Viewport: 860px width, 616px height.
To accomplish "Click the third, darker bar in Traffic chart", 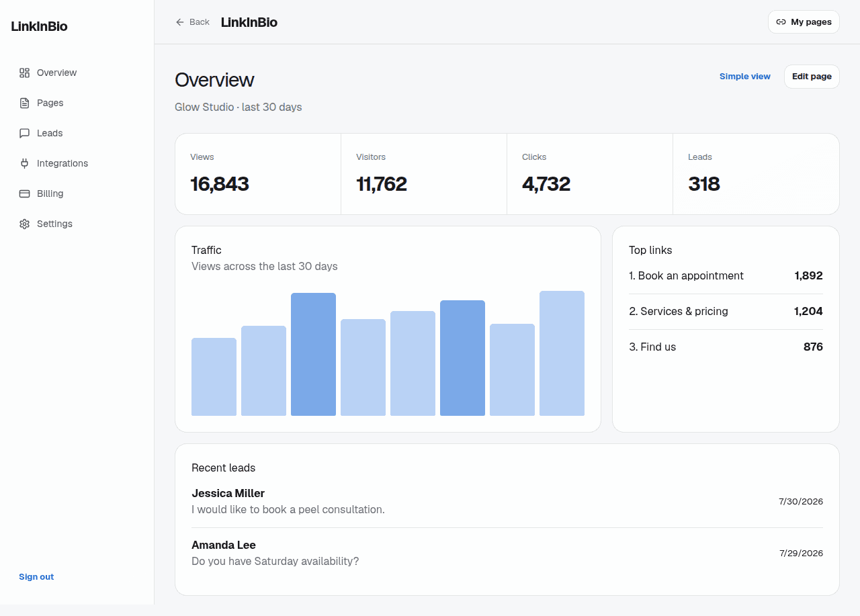I will (x=313, y=354).
